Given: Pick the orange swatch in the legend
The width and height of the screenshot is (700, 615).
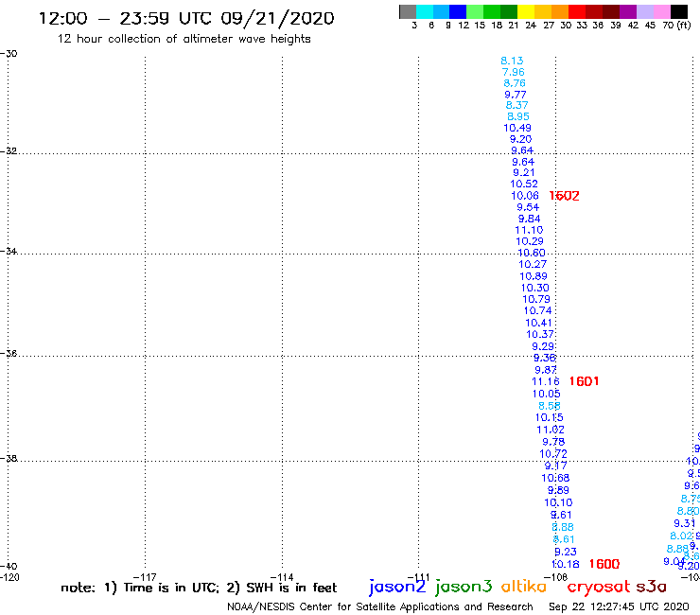Looking at the screenshot, I should [x=560, y=11].
